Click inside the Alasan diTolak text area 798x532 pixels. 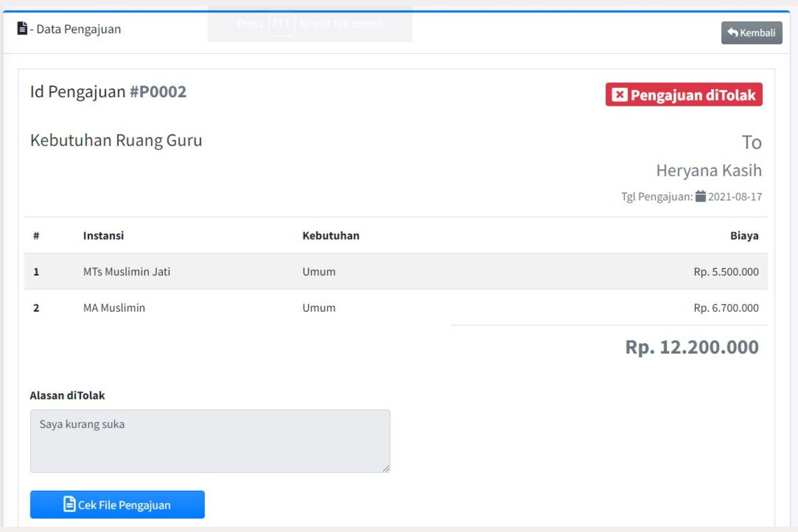click(209, 441)
